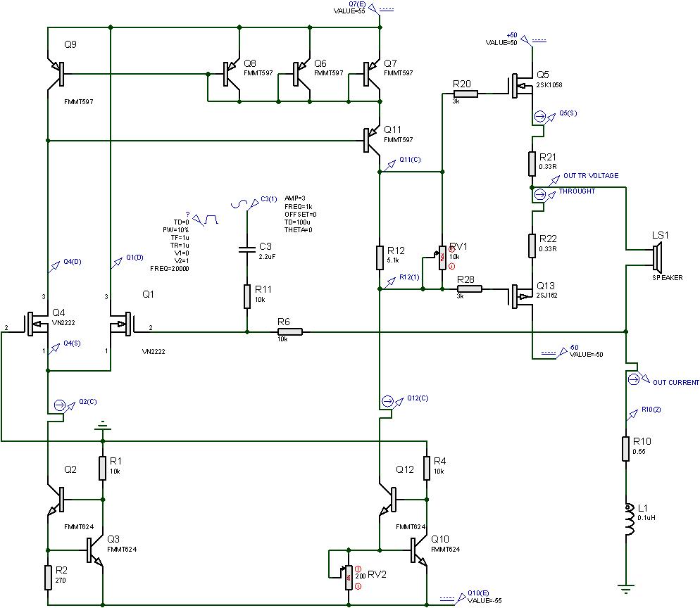Select the Q4 VN2222 MOSFET symbol
The height and width of the screenshot is (608, 700).
pos(36,324)
